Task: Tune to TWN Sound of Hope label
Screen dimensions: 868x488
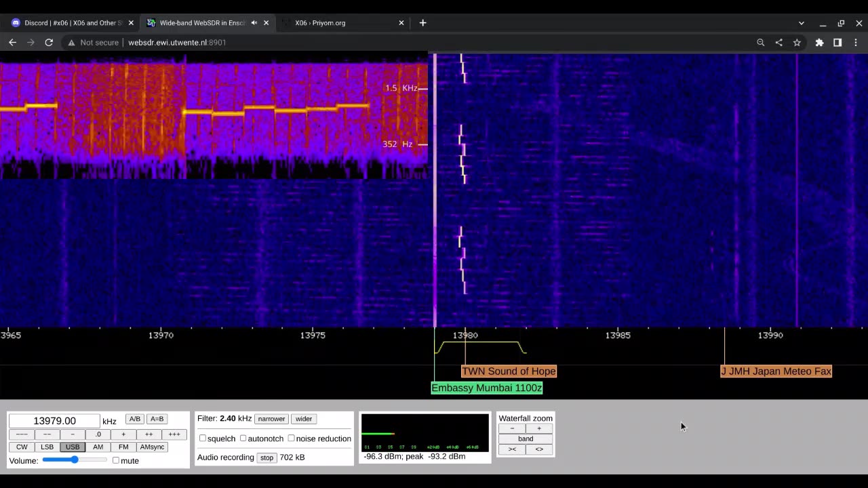Action: (509, 371)
